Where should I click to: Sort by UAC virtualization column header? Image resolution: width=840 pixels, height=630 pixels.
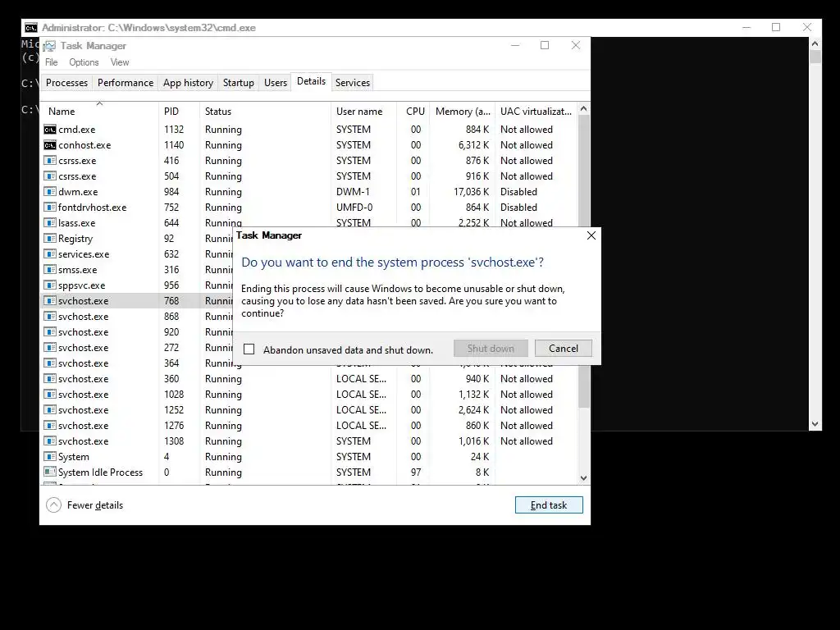tap(536, 112)
